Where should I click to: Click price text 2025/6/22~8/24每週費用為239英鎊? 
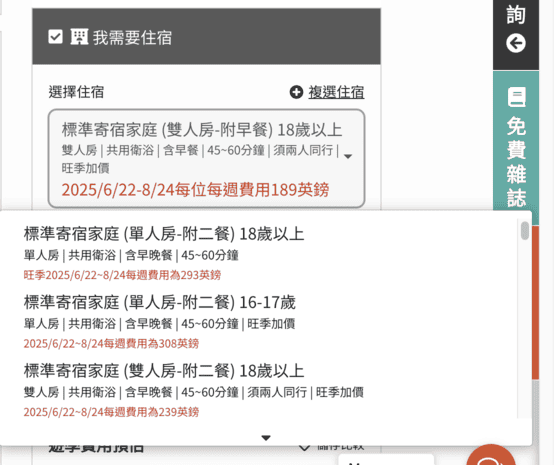[x=111, y=412]
